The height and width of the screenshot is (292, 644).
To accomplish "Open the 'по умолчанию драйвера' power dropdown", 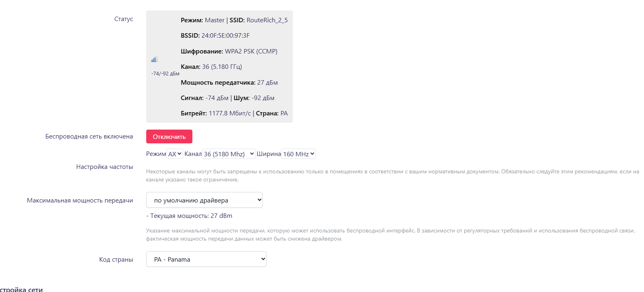I will pos(205,200).
